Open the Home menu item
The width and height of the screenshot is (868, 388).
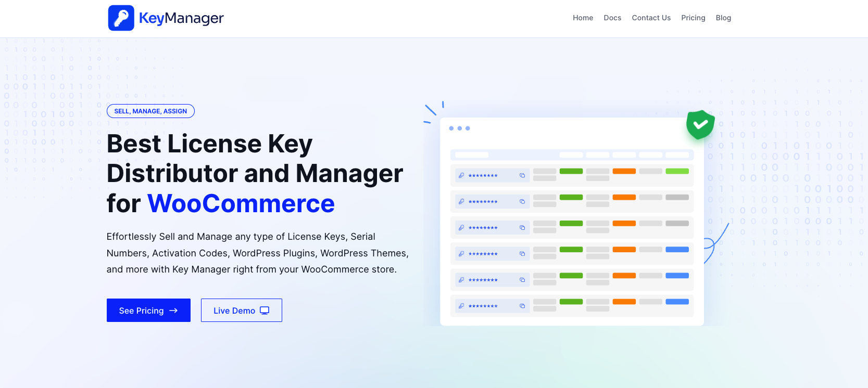pos(583,18)
